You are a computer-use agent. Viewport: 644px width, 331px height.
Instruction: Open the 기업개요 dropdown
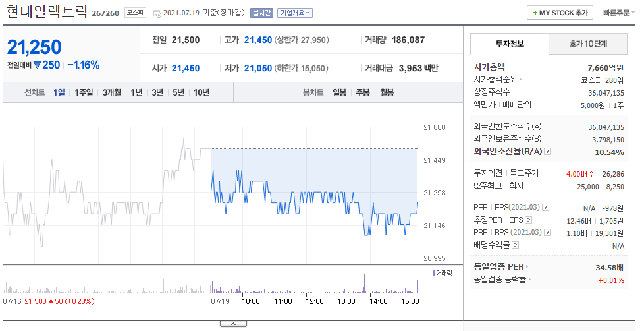click(295, 13)
